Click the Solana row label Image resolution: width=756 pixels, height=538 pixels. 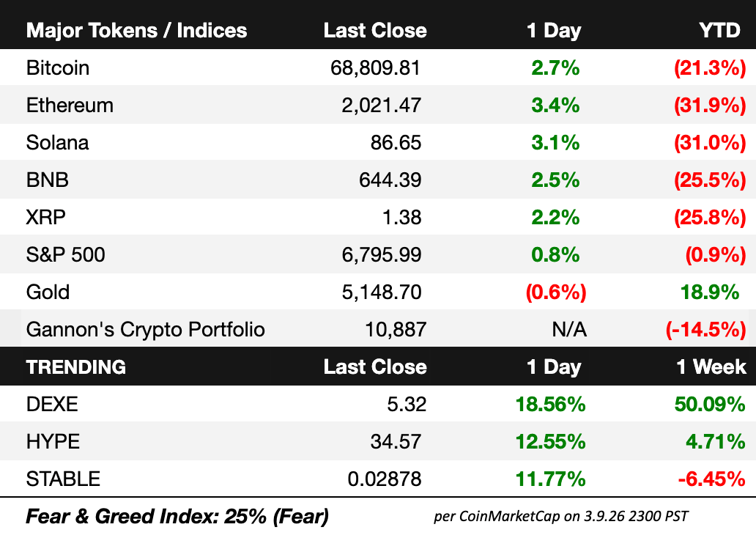(57, 142)
